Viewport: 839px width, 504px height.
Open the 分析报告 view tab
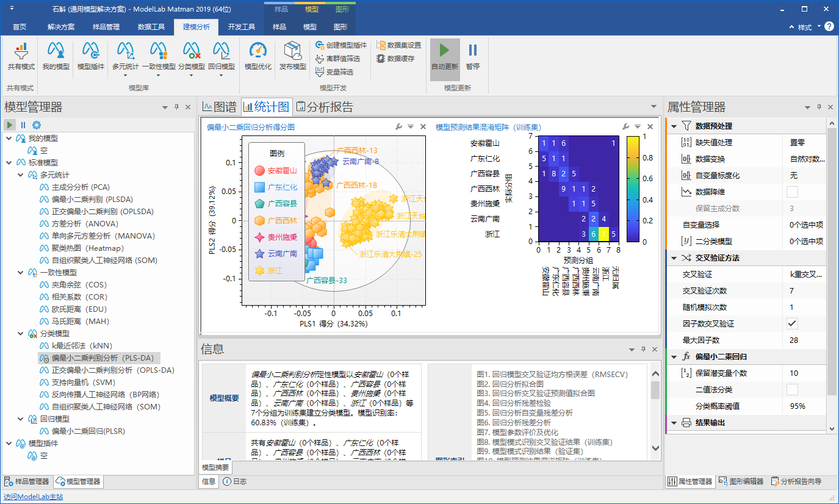(x=325, y=107)
